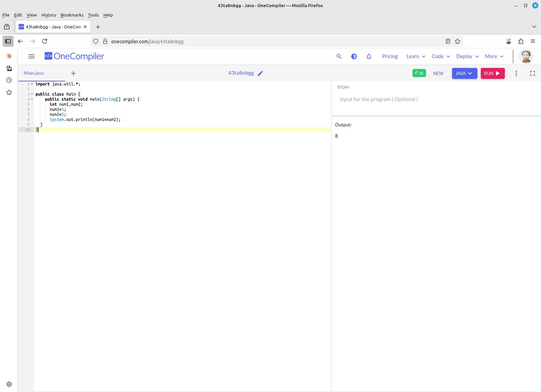Image resolution: width=541 pixels, height=392 pixels.
Task: Go back in browser history
Action: click(20, 41)
